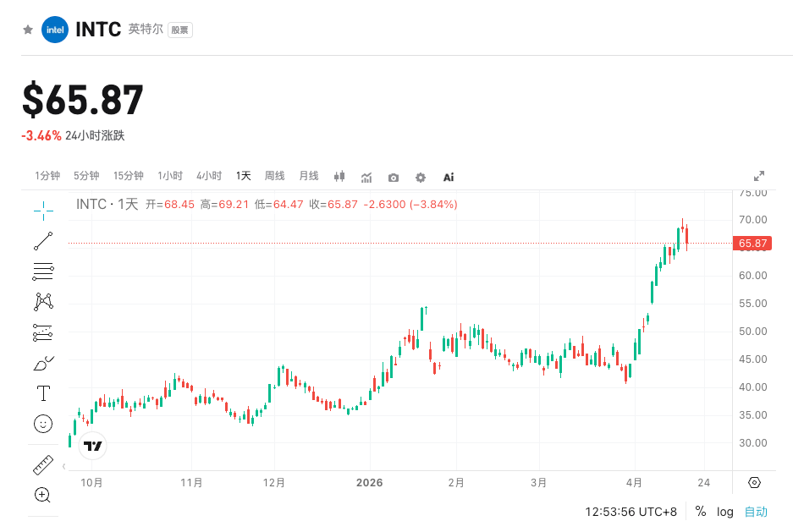Open the candlestick chart type dropdown
793x532 pixels.
340,178
